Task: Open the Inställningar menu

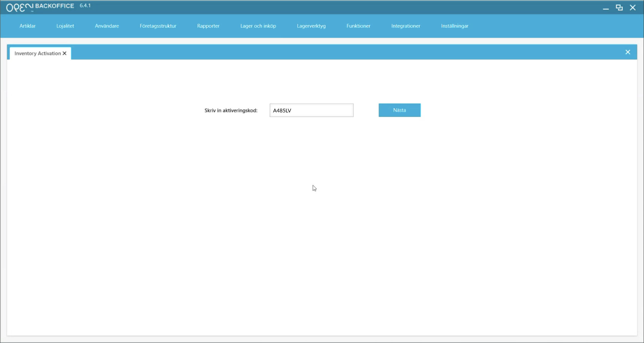Action: [x=454, y=26]
